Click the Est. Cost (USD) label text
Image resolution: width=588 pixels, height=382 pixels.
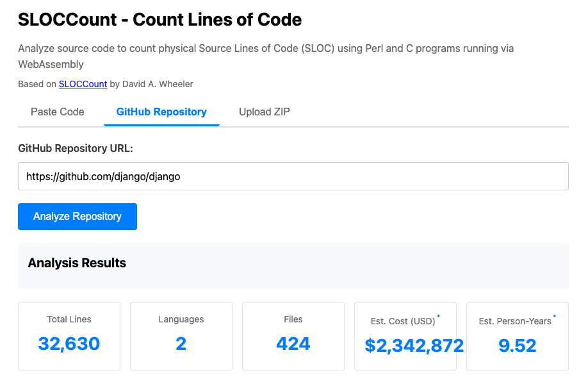tap(402, 321)
